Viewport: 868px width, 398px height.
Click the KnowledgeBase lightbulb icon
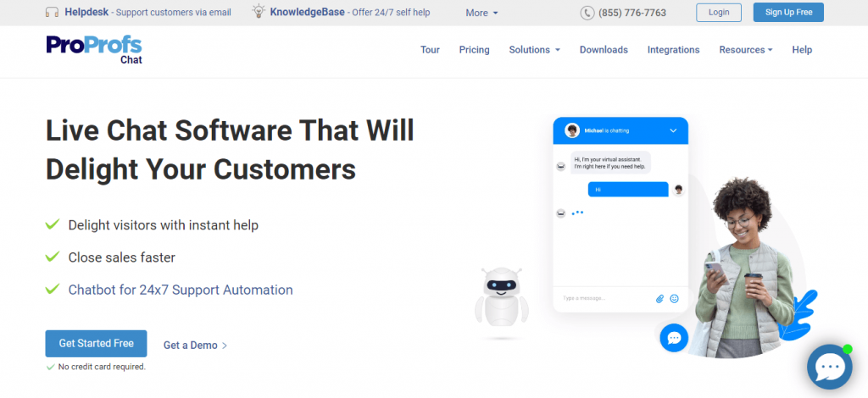point(259,12)
